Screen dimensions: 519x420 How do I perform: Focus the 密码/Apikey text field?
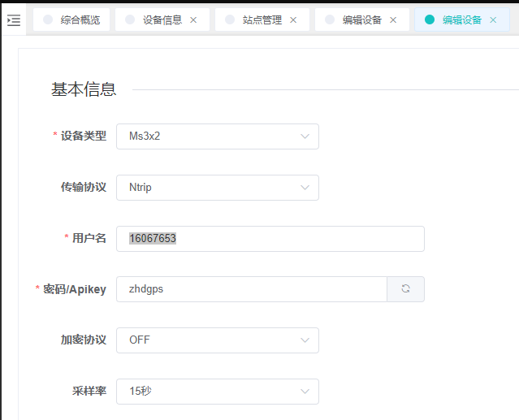tap(251, 289)
